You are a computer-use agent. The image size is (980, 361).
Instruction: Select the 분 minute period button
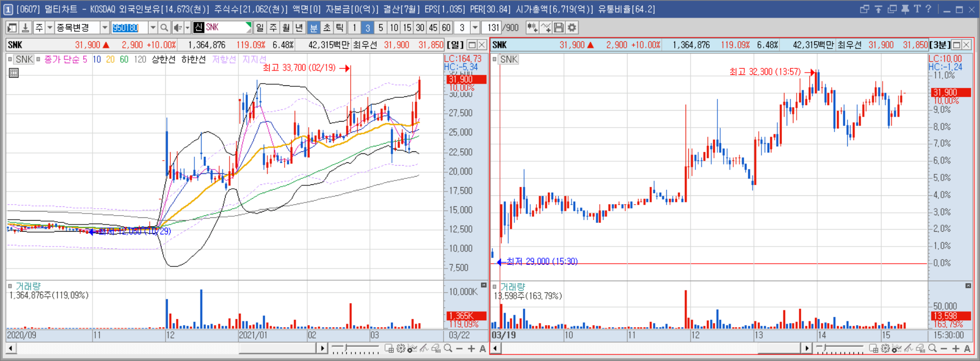(314, 28)
